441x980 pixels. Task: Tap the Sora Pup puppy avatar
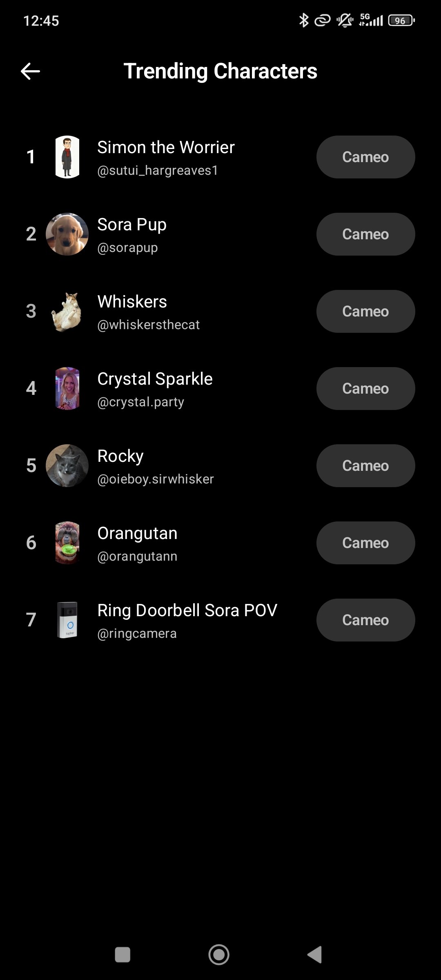pos(67,234)
